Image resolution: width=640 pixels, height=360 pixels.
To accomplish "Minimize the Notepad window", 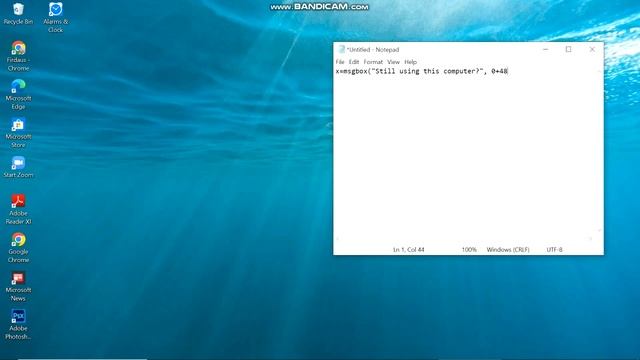I will coord(546,49).
